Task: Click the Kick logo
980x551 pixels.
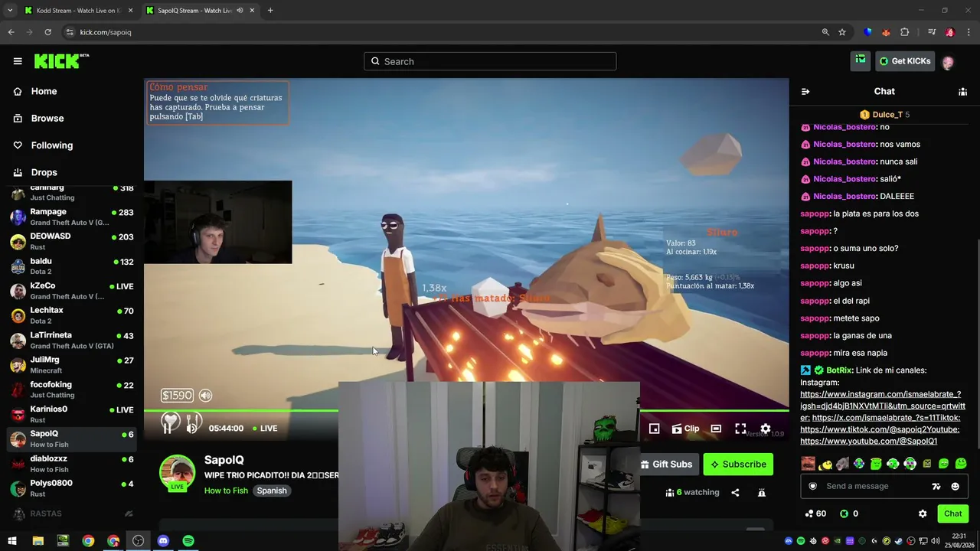Action: click(61, 61)
